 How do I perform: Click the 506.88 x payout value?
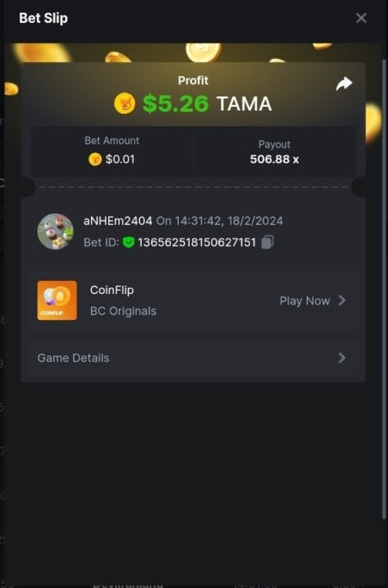click(x=274, y=159)
